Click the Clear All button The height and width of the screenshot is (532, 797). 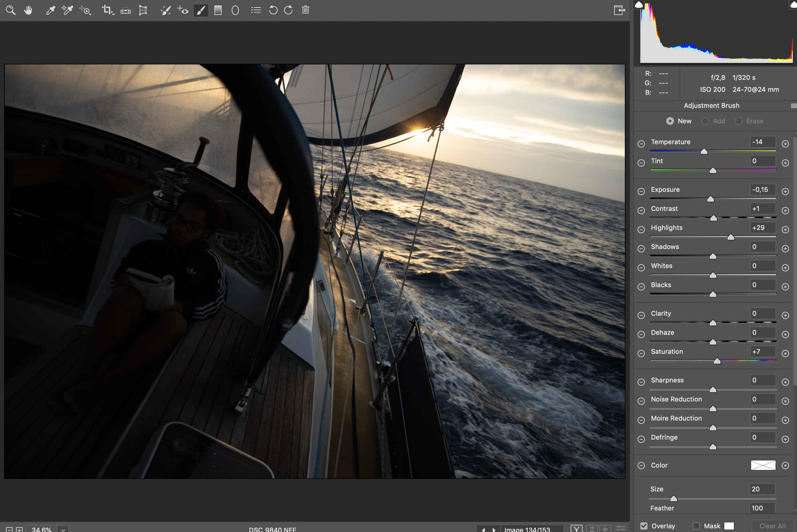click(x=772, y=526)
